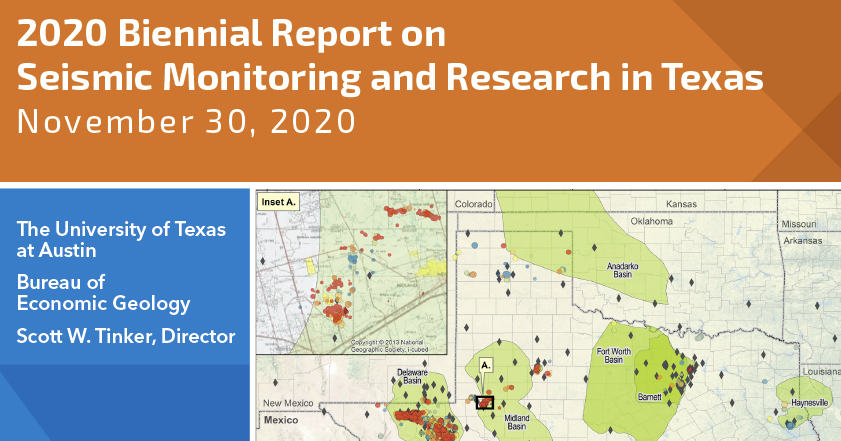Click the "Haynesville" map label

(x=810, y=402)
